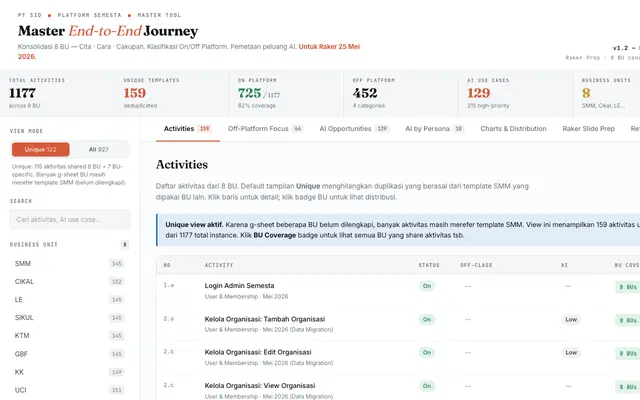Select the Unique view mode toggle

40,149
